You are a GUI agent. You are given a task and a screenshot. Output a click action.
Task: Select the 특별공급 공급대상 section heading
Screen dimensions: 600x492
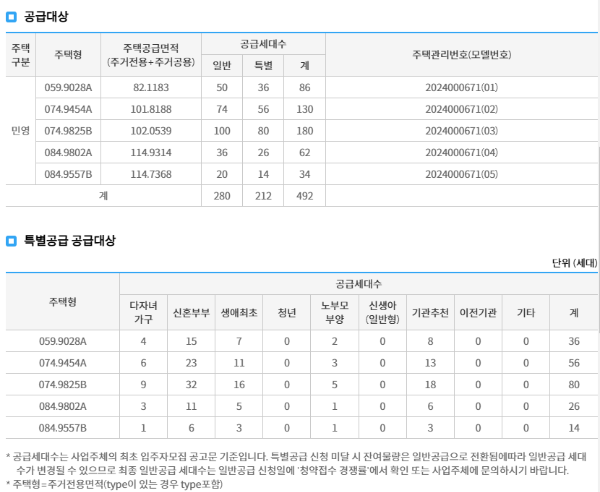click(x=70, y=241)
